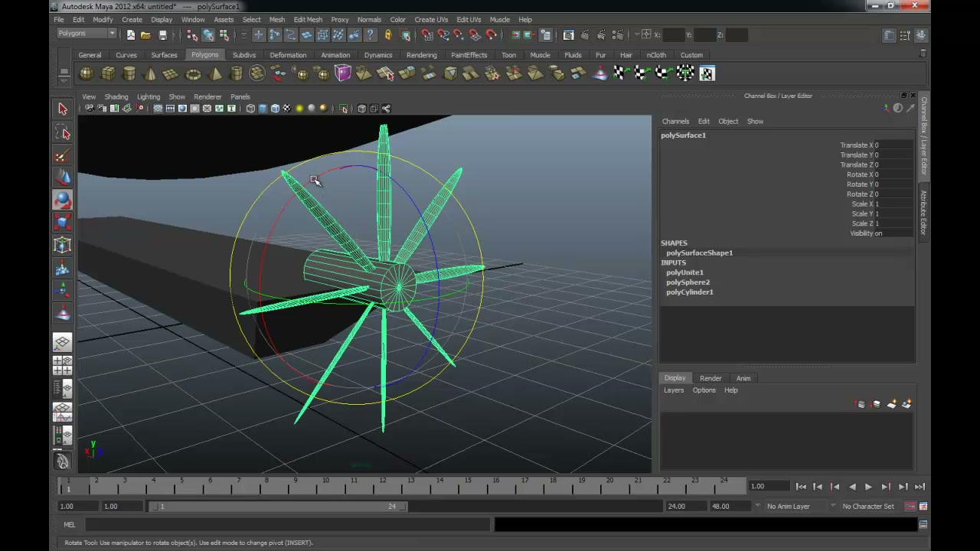980x551 pixels.
Task: Open the Polygons menu set dropdown
Action: pos(87,34)
